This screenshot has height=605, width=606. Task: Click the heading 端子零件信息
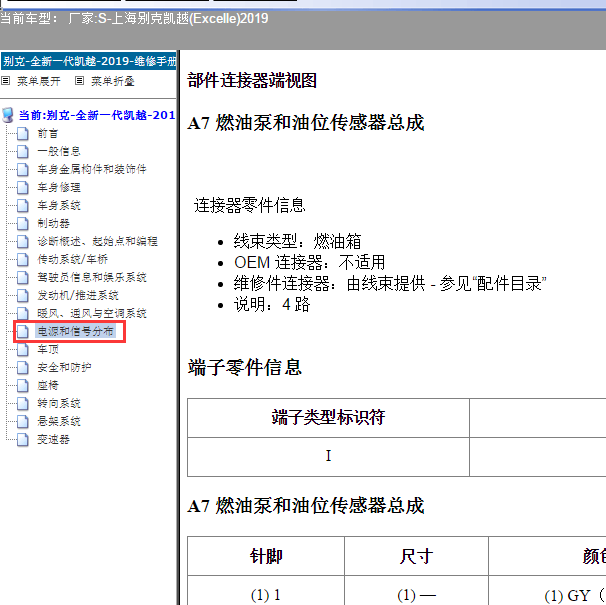point(244,367)
